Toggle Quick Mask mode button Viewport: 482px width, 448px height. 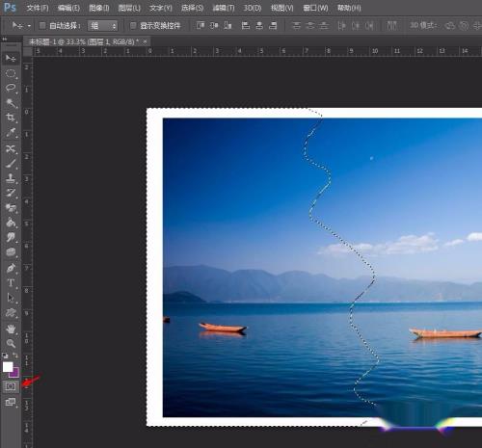[11, 386]
